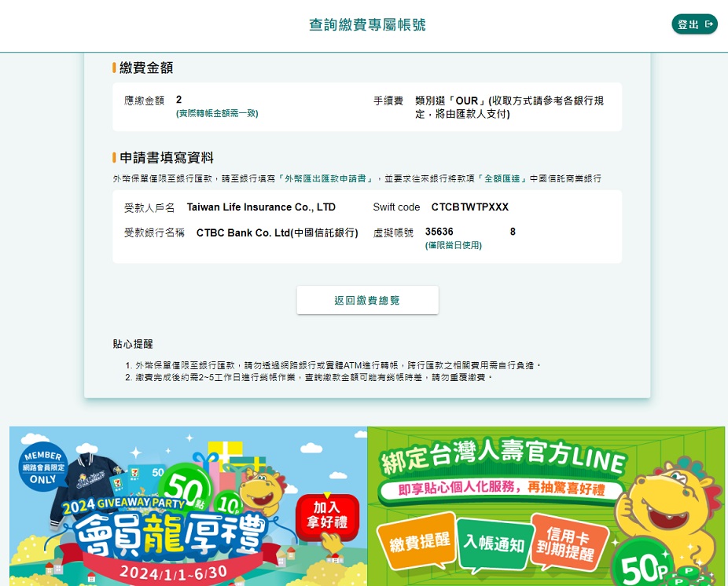728x586 pixels.
Task: Click the virtual account number 35636
Action: coord(439,232)
